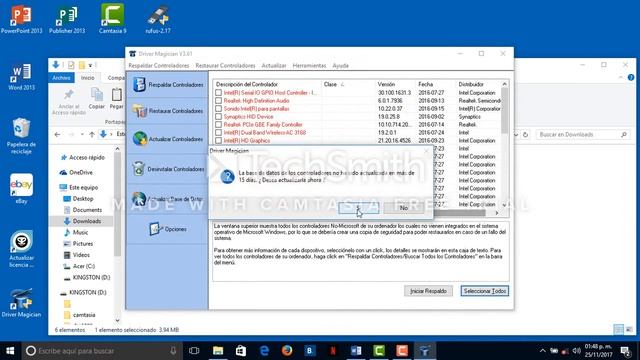640x360 pixels.
Task: Open Explorer address history dropdown
Action: tap(516, 134)
